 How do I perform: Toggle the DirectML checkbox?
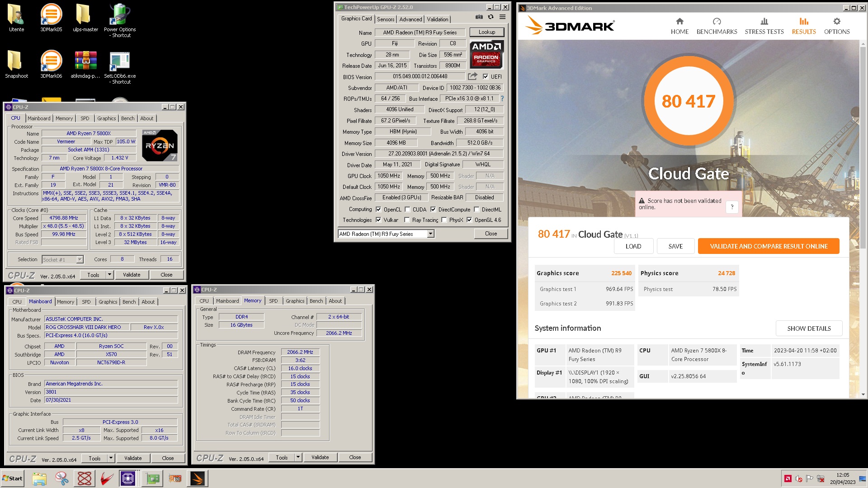click(476, 209)
